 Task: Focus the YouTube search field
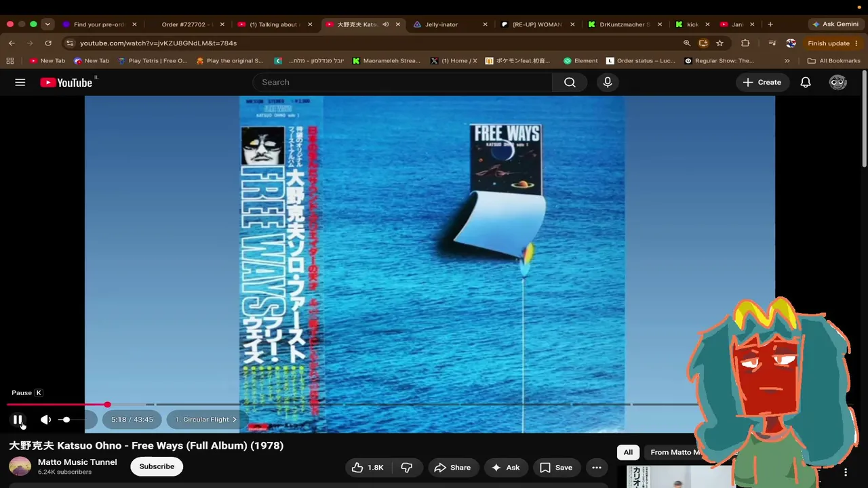(x=403, y=82)
